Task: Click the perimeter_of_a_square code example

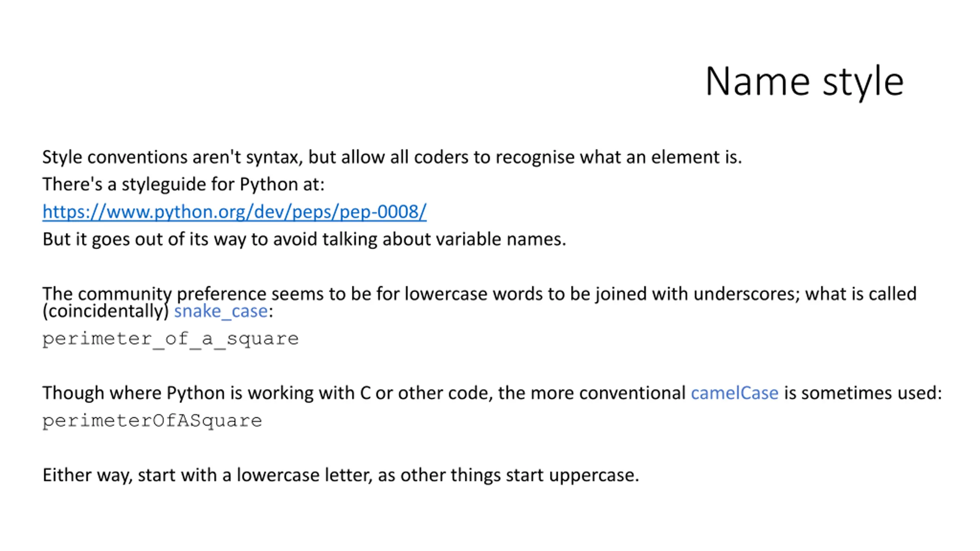Action: pos(170,339)
